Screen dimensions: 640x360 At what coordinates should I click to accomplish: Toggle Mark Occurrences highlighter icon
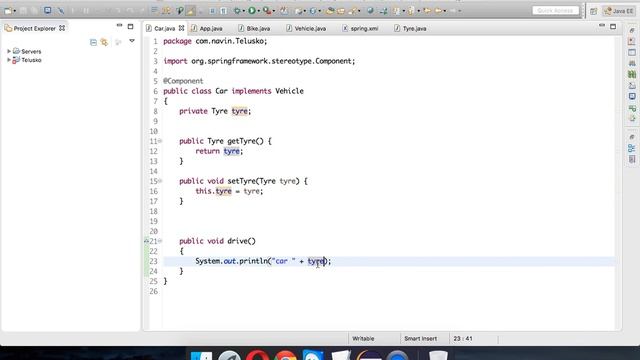click(190, 11)
